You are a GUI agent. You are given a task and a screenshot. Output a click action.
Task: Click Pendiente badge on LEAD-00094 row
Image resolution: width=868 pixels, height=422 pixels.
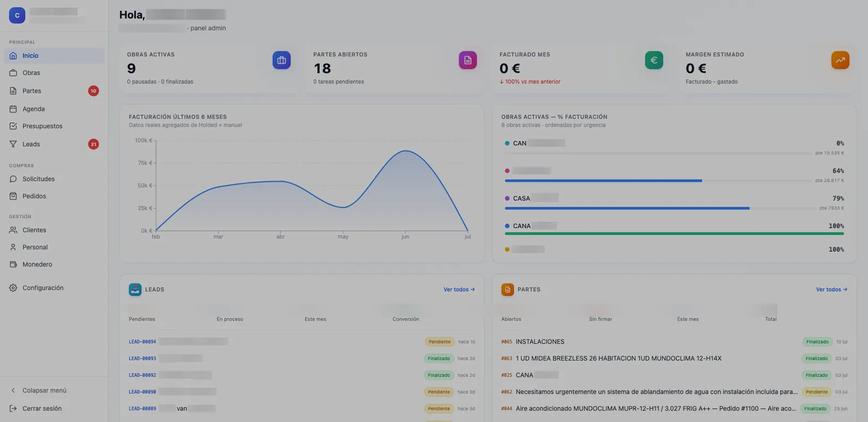pos(439,342)
